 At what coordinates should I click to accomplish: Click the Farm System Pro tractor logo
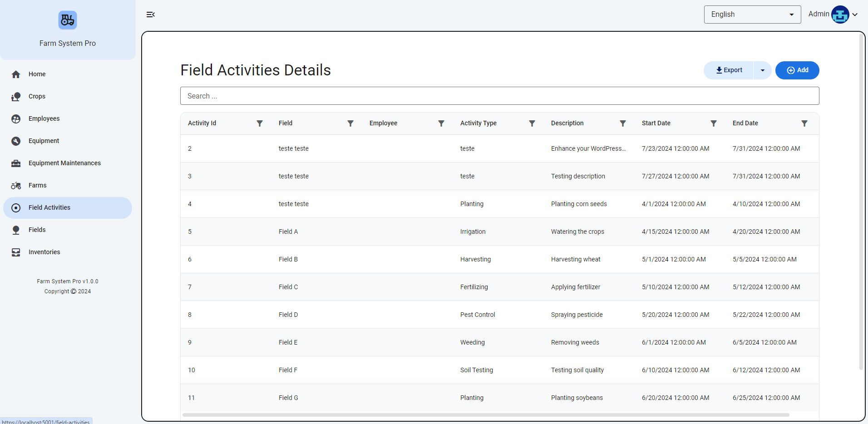(68, 20)
